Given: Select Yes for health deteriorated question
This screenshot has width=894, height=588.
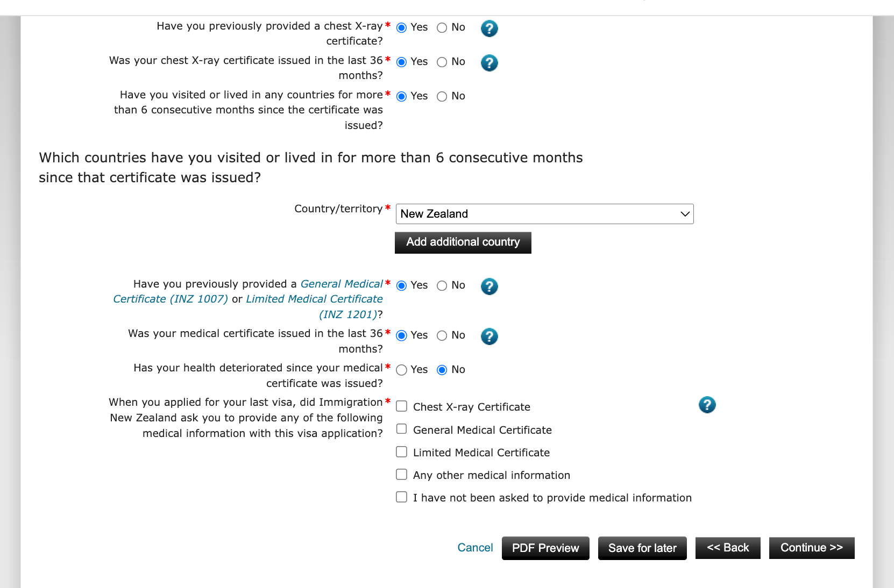Looking at the screenshot, I should coord(402,370).
